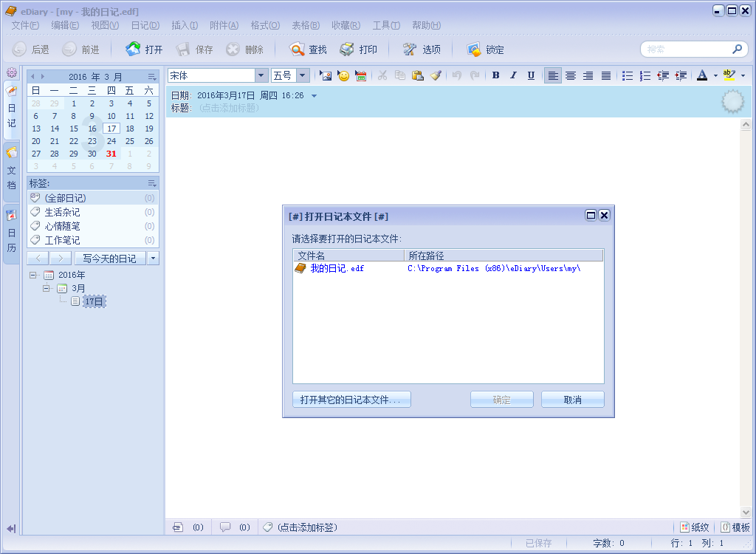Toggle numbered list

pos(645,75)
